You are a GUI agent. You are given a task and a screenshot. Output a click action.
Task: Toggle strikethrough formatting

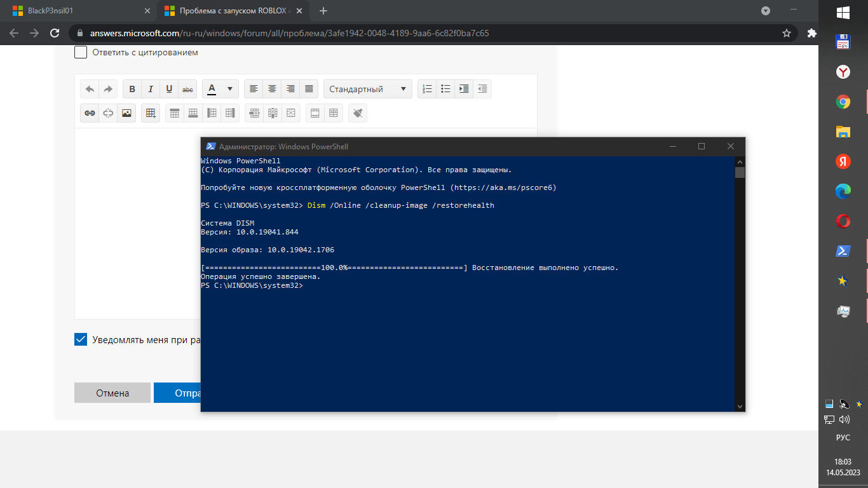click(x=187, y=89)
